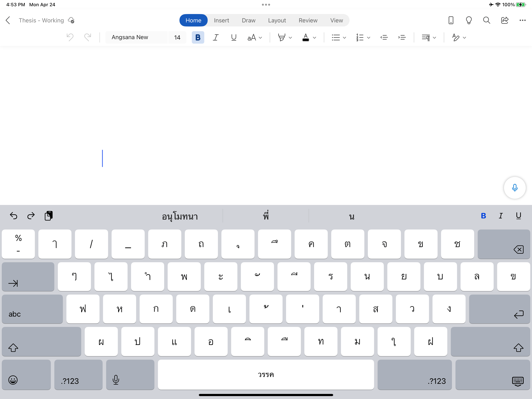Image resolution: width=532 pixels, height=399 pixels.
Task: Decrease paragraph indent in ribbon
Action: tap(384, 38)
